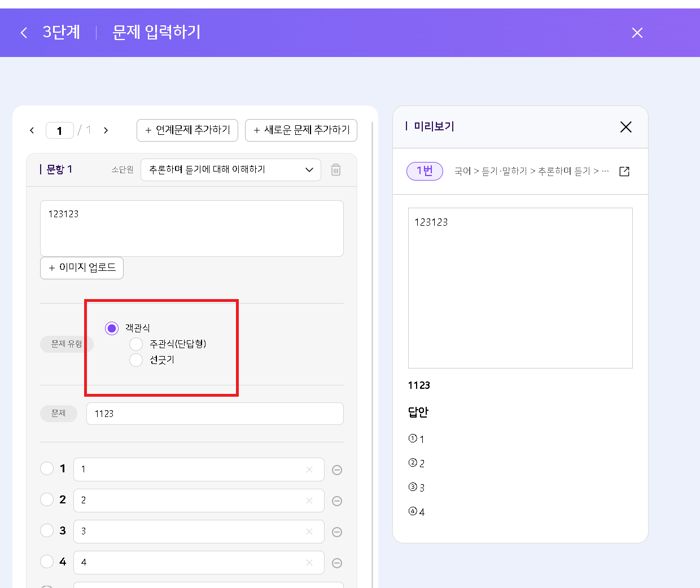
Task: Clear text of choice 3 with X
Action: [x=309, y=532]
